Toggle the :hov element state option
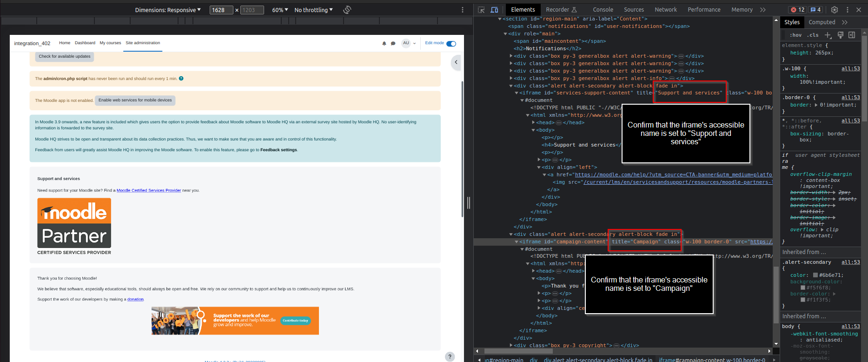The height and width of the screenshot is (362, 868). click(x=795, y=35)
